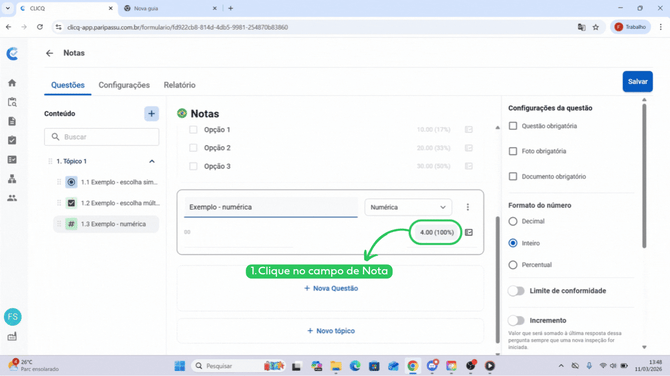The height and width of the screenshot is (376, 670).
Task: Check the Opção 2 checkbox
Action: (x=193, y=148)
